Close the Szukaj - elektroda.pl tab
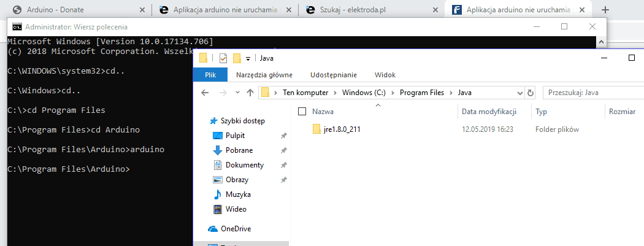The width and height of the screenshot is (644, 246). (x=435, y=10)
